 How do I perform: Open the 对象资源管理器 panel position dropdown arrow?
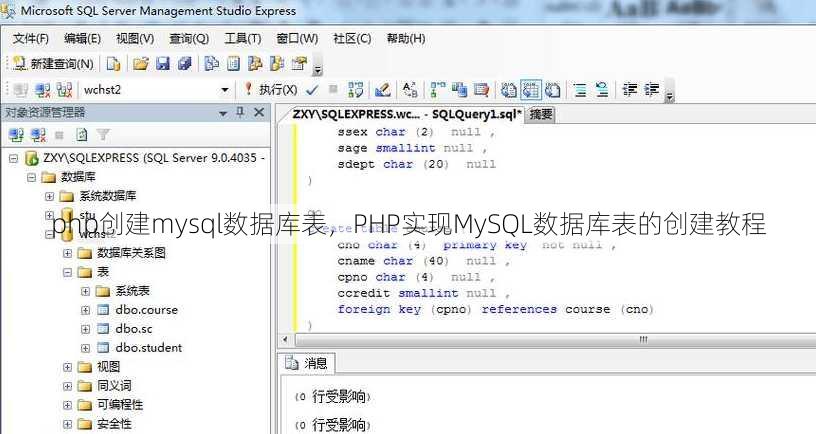click(223, 112)
